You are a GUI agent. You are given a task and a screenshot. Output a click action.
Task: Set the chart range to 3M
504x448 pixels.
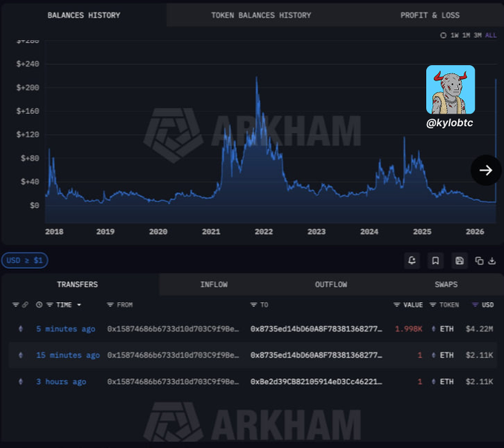point(477,36)
